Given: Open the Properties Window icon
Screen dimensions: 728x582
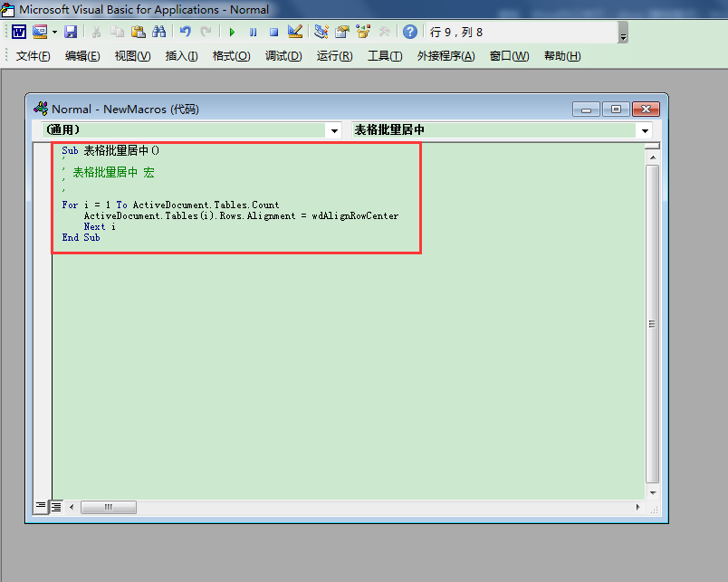Looking at the screenshot, I should [x=342, y=32].
